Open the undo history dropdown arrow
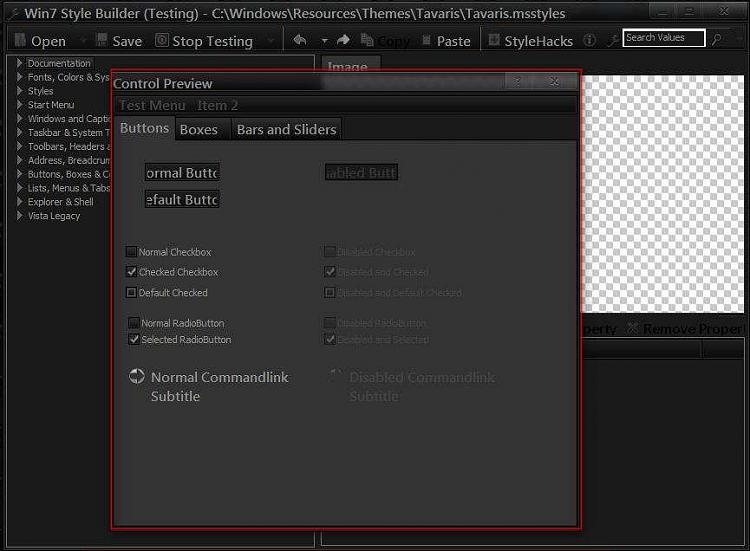 click(x=324, y=41)
